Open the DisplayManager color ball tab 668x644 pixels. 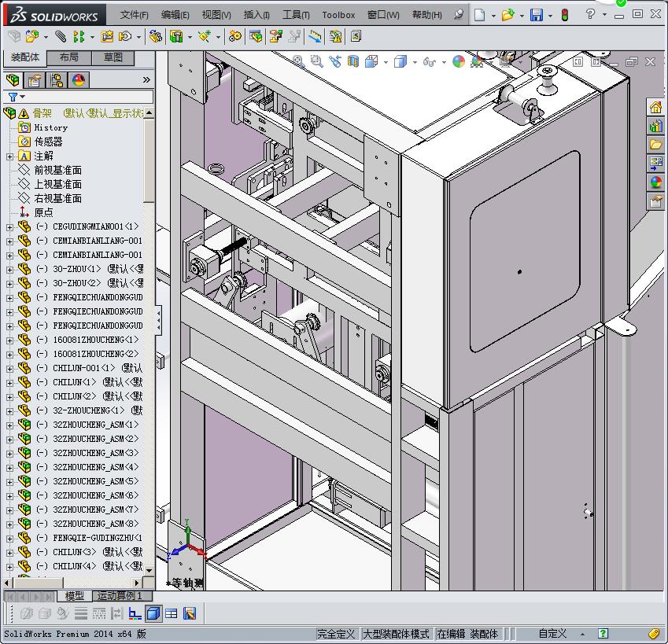pos(79,80)
